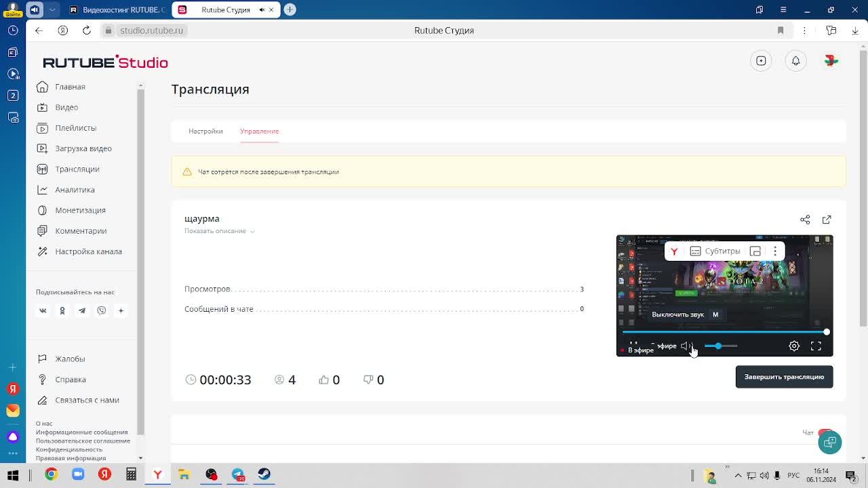Switch to the Управление tab

pos(259,131)
